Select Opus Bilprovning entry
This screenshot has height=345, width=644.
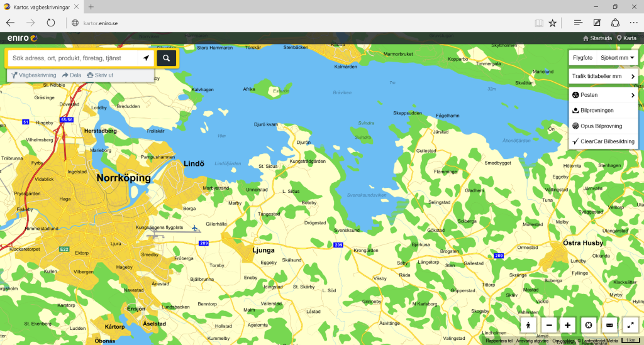(603, 126)
